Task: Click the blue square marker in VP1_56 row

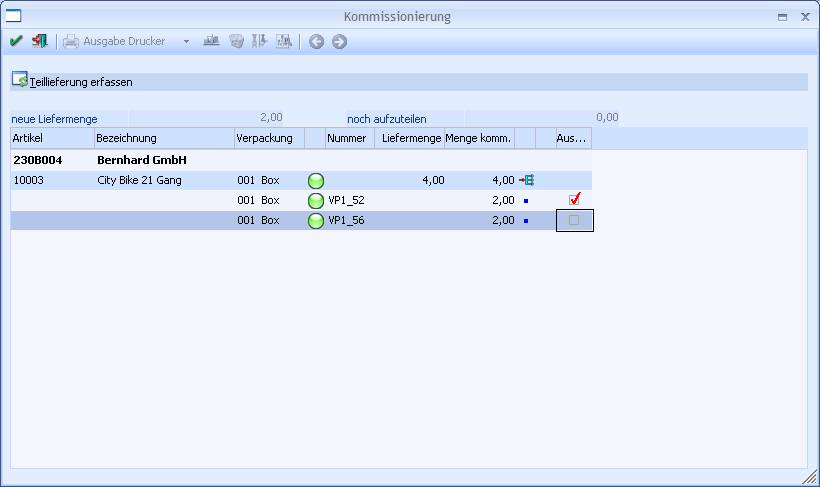Action: pos(526,221)
